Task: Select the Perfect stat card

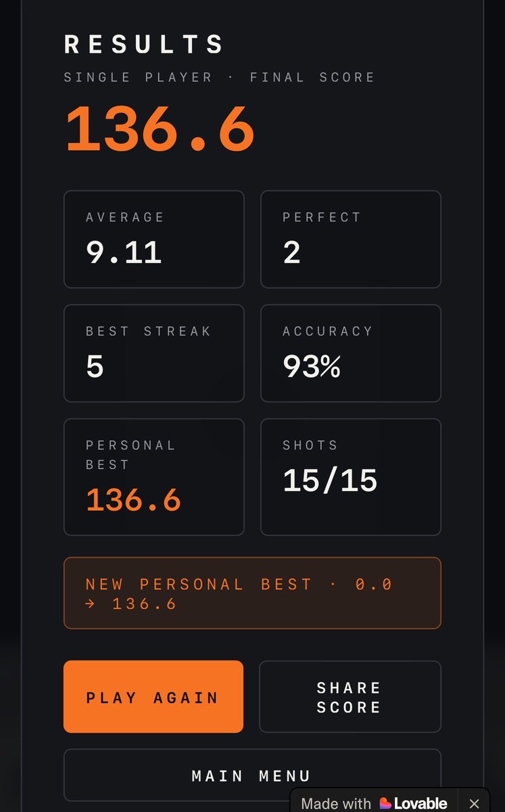Action: pyautogui.click(x=351, y=240)
